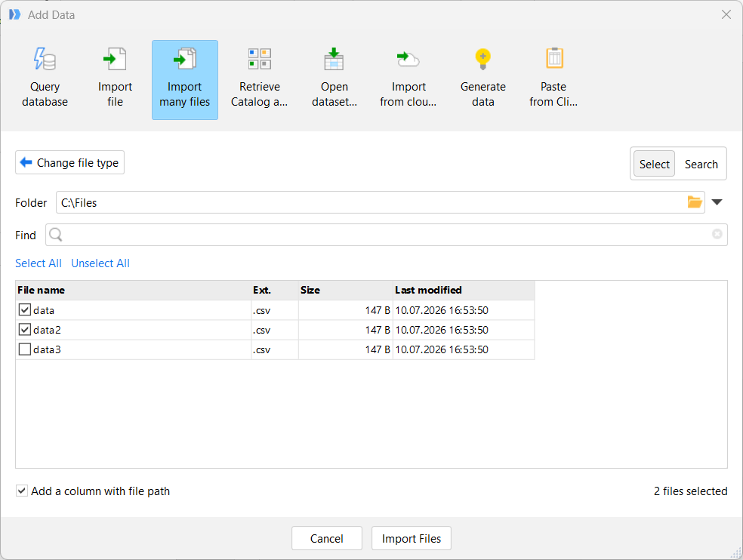Select Import many files option
This screenshot has height=560, width=743.
185,79
